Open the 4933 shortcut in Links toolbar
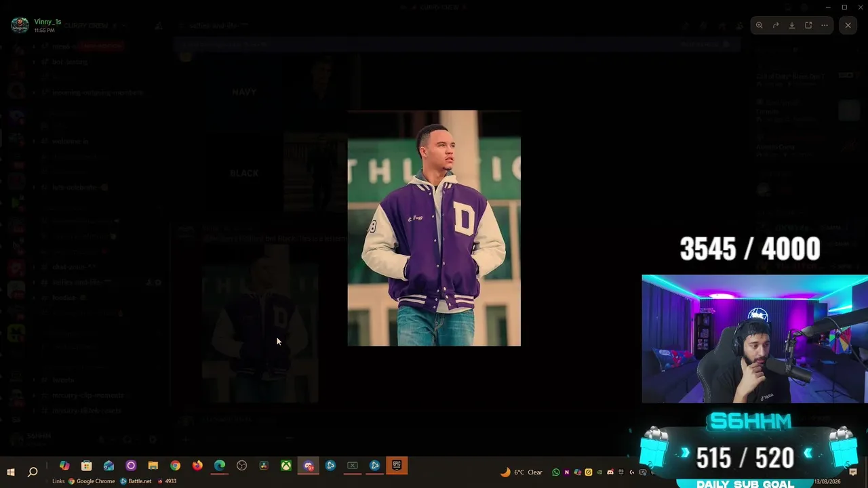Image resolution: width=868 pixels, height=488 pixels. coord(167,481)
